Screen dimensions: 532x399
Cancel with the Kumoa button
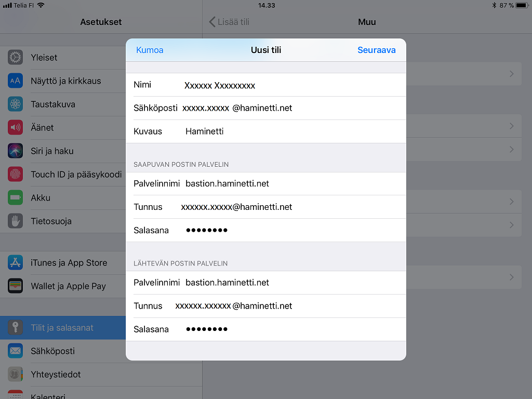(x=150, y=50)
